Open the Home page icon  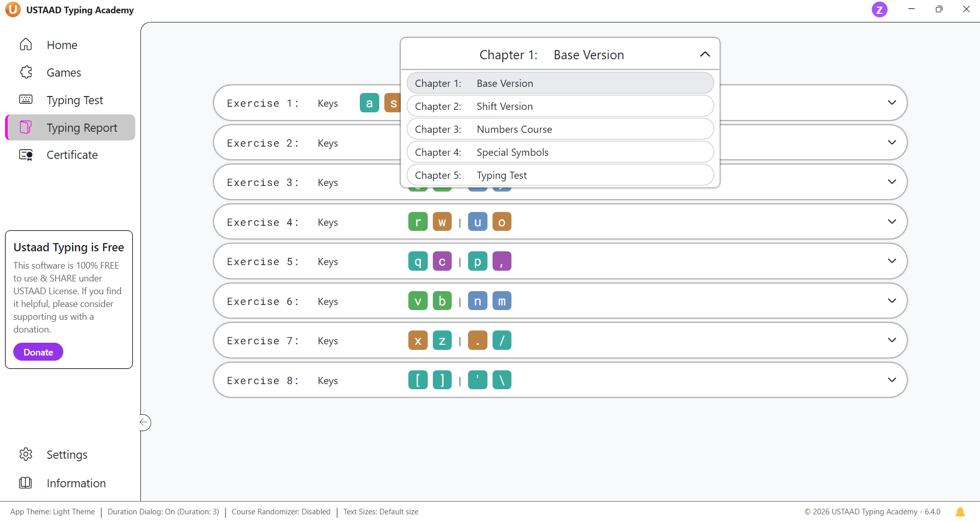(x=26, y=45)
